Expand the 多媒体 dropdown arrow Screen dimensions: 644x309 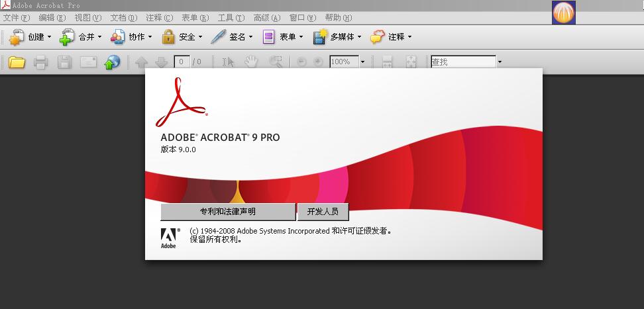pyautogui.click(x=359, y=37)
